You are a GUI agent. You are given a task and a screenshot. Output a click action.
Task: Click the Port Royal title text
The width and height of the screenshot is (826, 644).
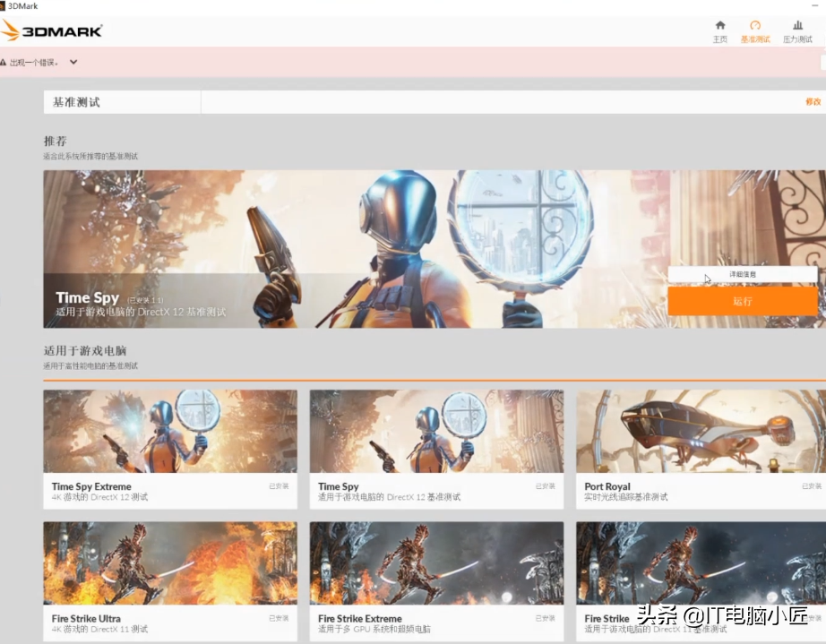pos(607,486)
